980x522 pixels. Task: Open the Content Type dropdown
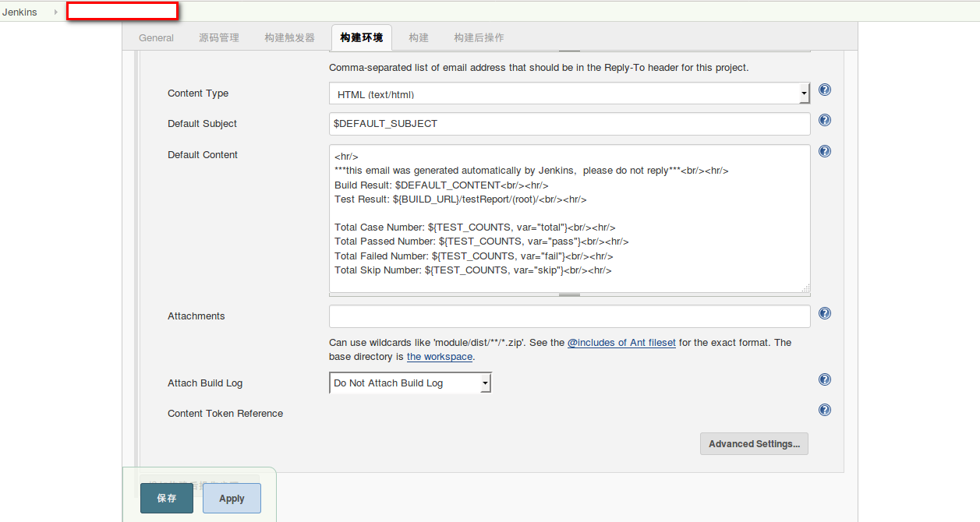569,93
